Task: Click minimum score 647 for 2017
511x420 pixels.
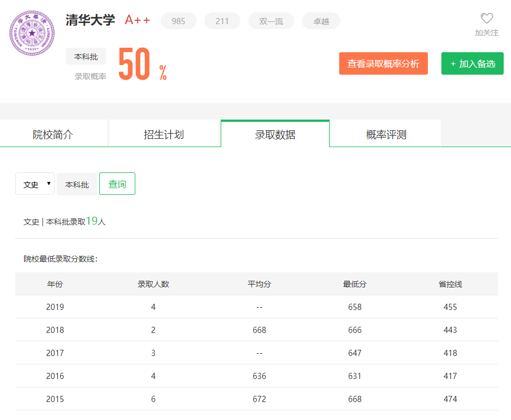Action: coord(354,353)
